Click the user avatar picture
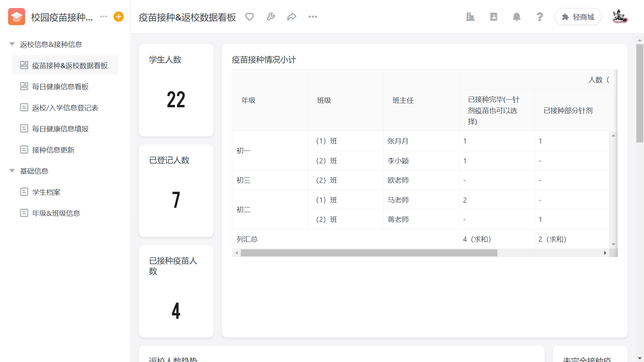Image resolution: width=644 pixels, height=362 pixels. pyautogui.click(x=620, y=17)
